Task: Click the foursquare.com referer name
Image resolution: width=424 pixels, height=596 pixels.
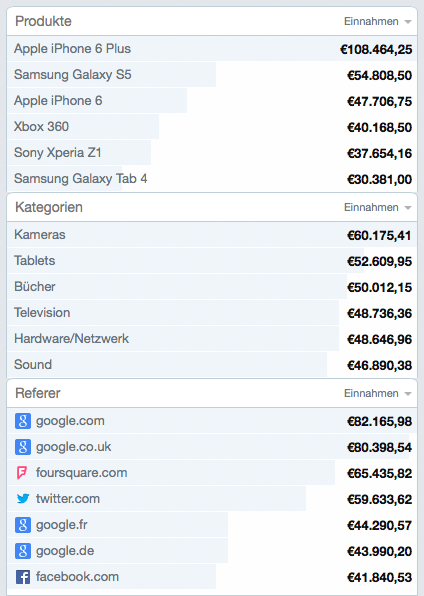Action: (82, 473)
